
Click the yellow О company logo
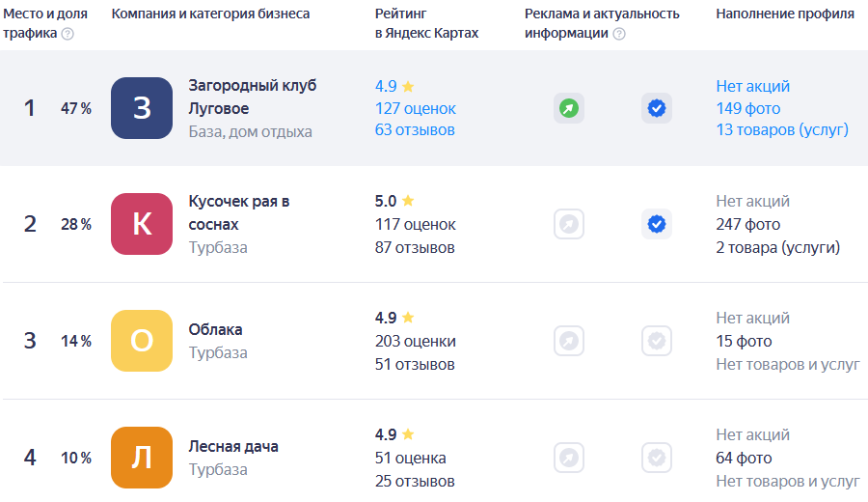(x=142, y=341)
